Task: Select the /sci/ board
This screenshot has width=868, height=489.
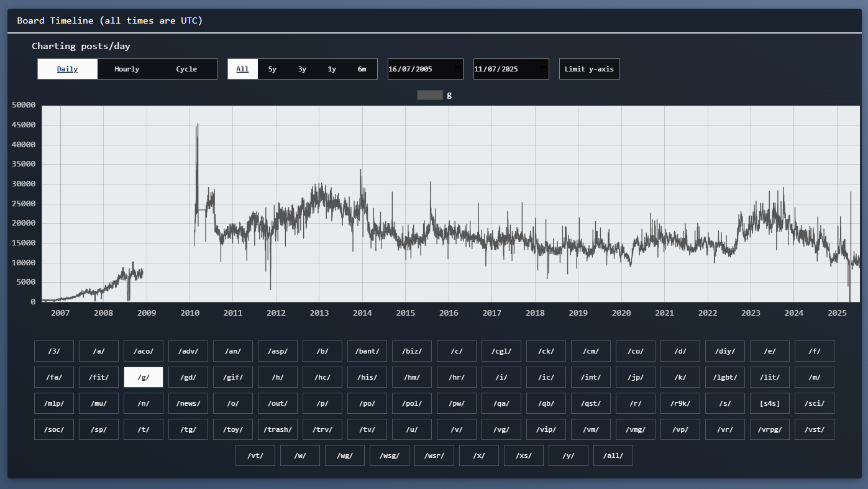Action: click(x=815, y=403)
